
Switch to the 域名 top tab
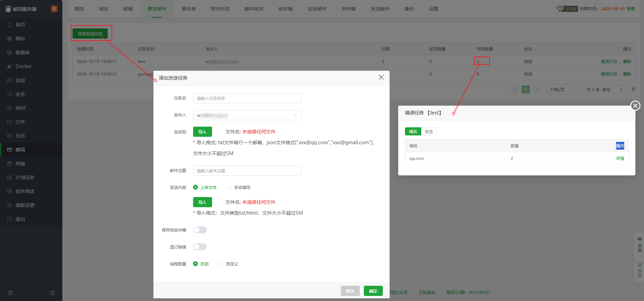[104, 9]
